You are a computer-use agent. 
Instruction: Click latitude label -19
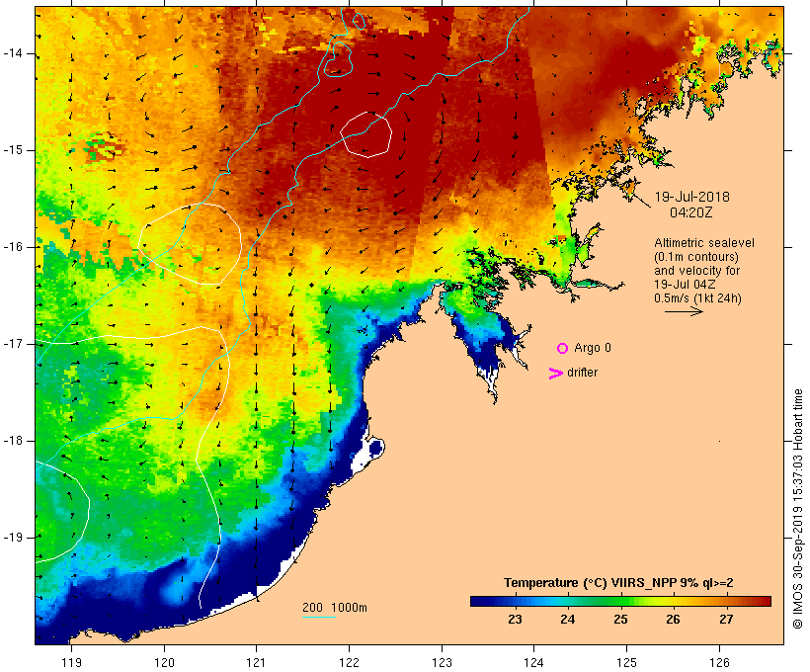(13, 538)
